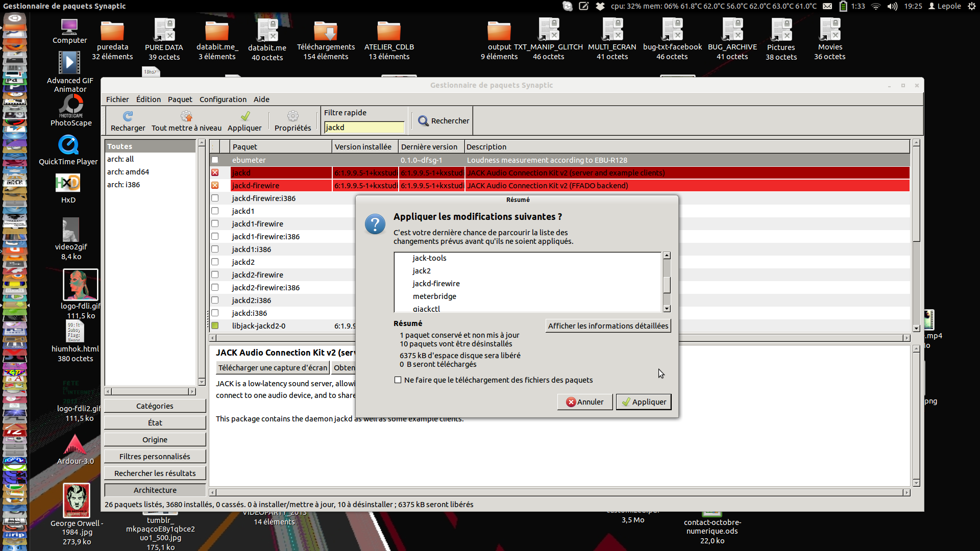Open the Configuration menu
Viewport: 980px width, 551px height.
pyautogui.click(x=223, y=99)
